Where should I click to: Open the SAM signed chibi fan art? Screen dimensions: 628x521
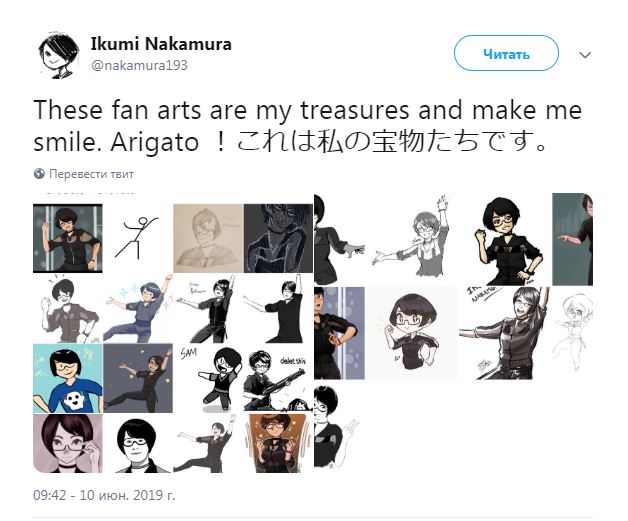pos(208,378)
